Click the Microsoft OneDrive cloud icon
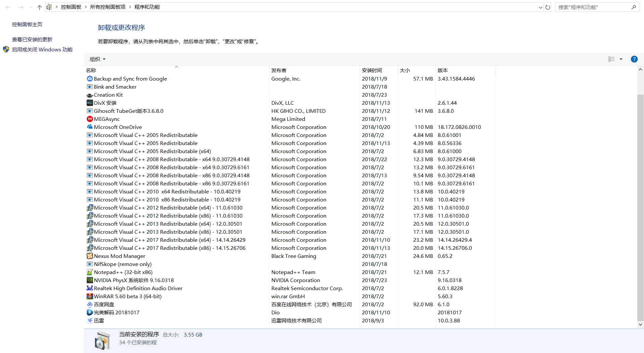 pos(90,127)
